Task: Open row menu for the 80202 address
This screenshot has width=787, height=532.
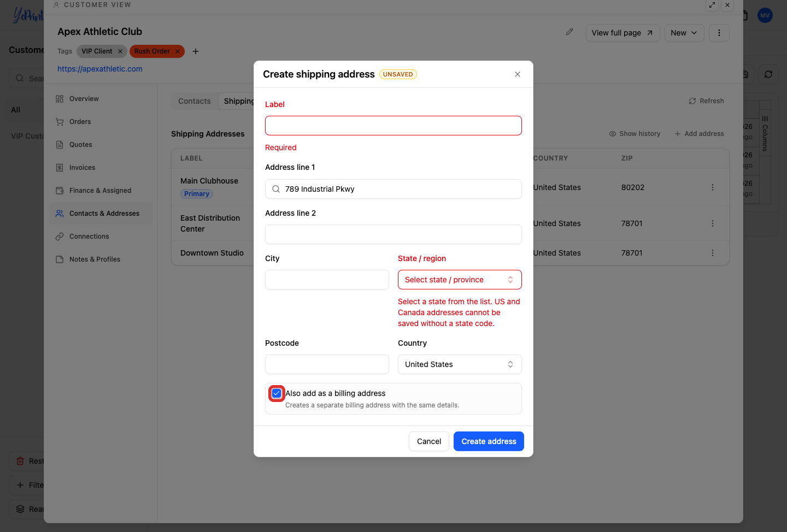Action: pos(713,187)
